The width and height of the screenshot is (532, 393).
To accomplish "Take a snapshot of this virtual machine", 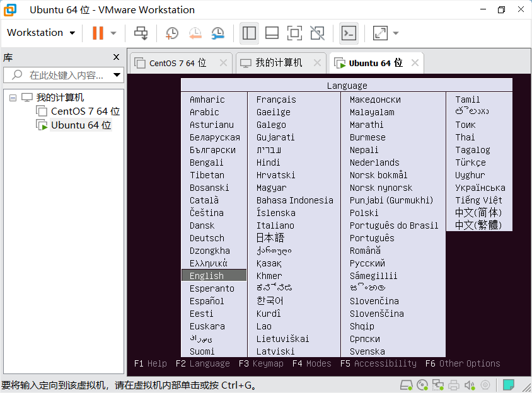I will (x=172, y=33).
